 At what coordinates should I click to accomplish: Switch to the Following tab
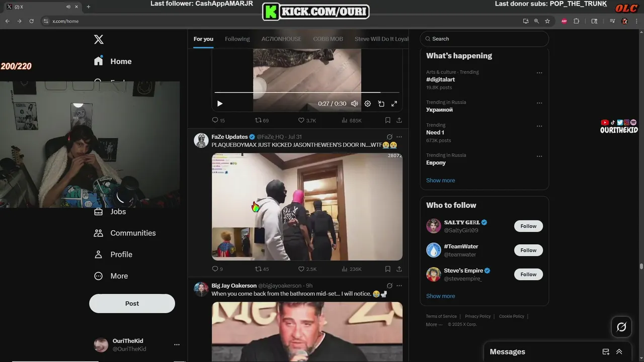(x=237, y=39)
